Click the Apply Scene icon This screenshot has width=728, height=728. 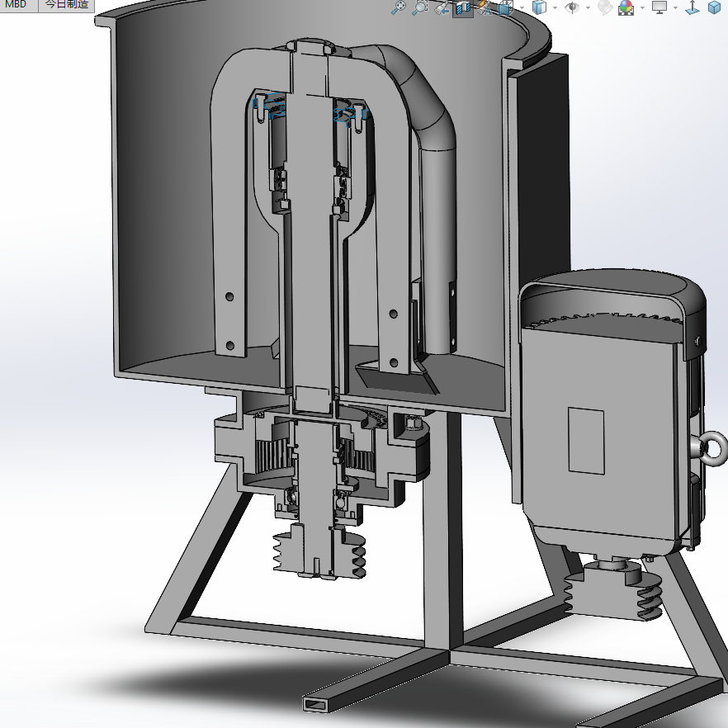(x=626, y=7)
